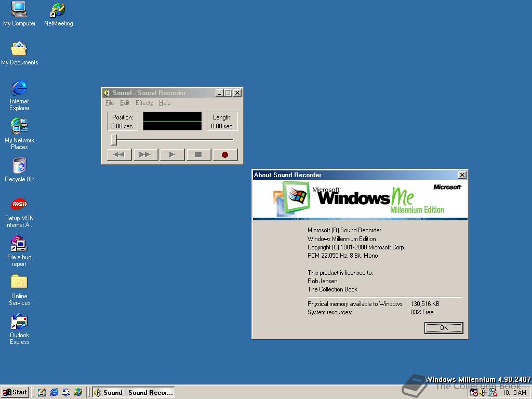Click the '130,516 KB' memory value
The width and height of the screenshot is (532, 399).
(425, 303)
